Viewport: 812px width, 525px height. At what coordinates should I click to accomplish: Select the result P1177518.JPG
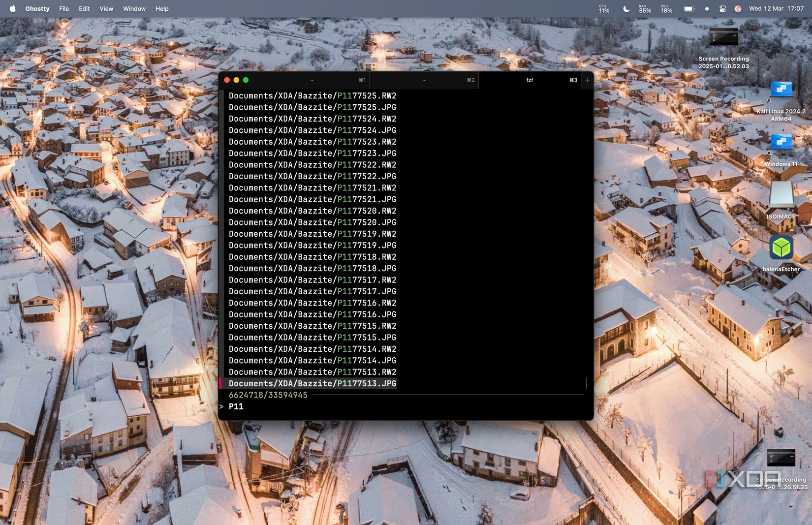point(312,269)
